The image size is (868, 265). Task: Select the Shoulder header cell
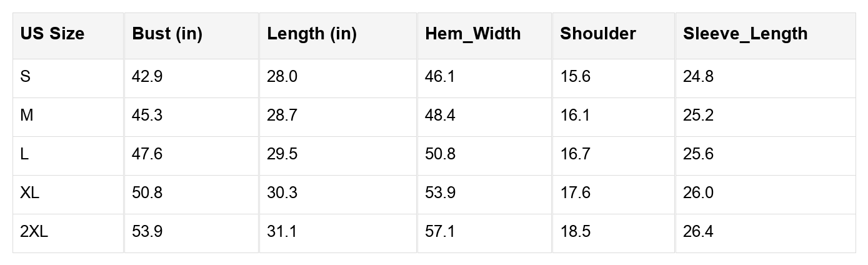(x=597, y=34)
